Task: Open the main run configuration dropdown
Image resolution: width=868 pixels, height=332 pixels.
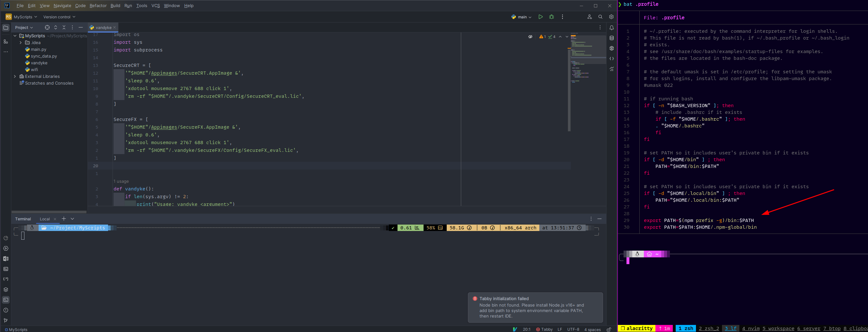Action: pos(521,16)
